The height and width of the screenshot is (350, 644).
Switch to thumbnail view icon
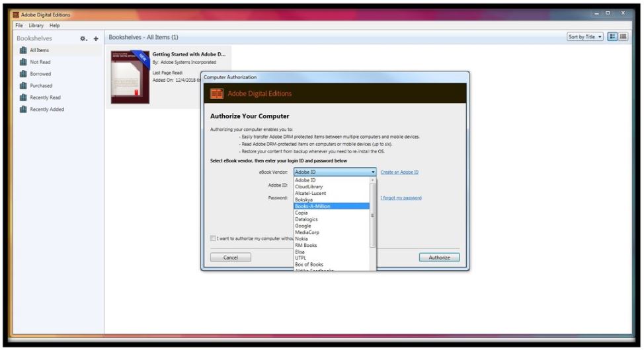pyautogui.click(x=612, y=37)
